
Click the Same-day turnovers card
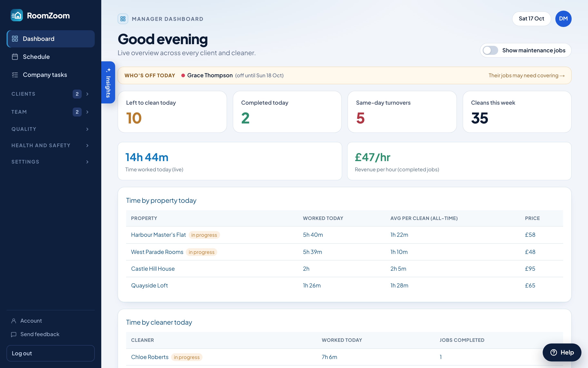tap(402, 112)
